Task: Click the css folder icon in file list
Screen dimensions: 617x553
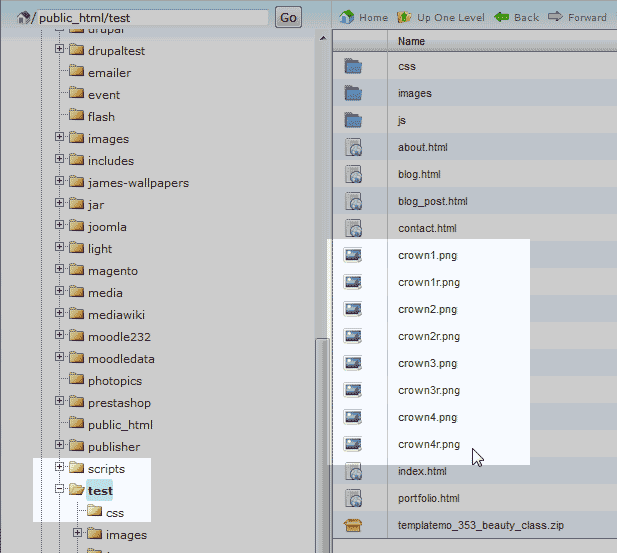Action: coord(353,66)
